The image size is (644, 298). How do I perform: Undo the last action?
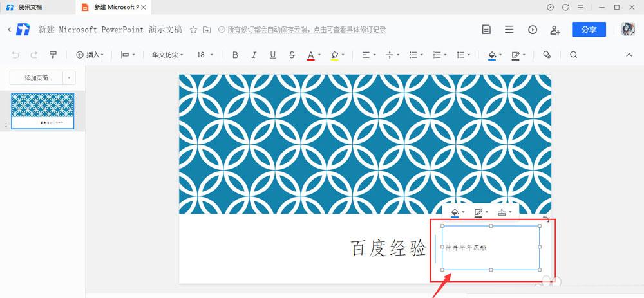click(x=15, y=55)
